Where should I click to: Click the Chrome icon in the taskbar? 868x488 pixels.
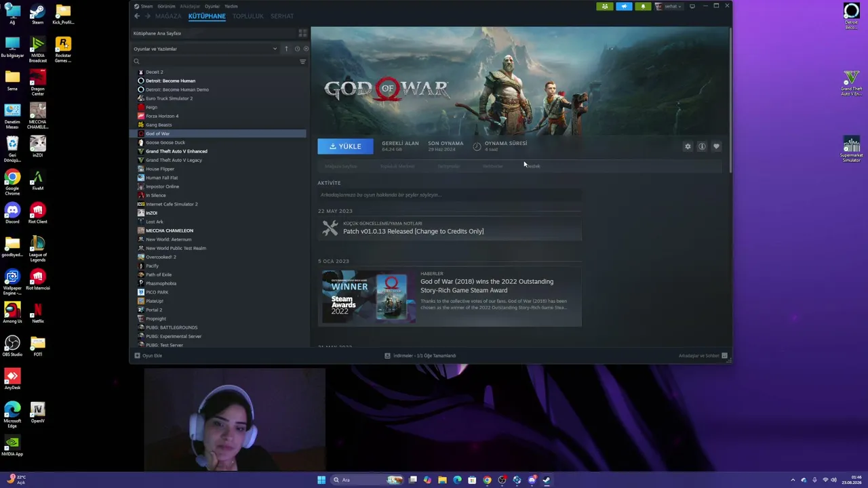pos(487,480)
